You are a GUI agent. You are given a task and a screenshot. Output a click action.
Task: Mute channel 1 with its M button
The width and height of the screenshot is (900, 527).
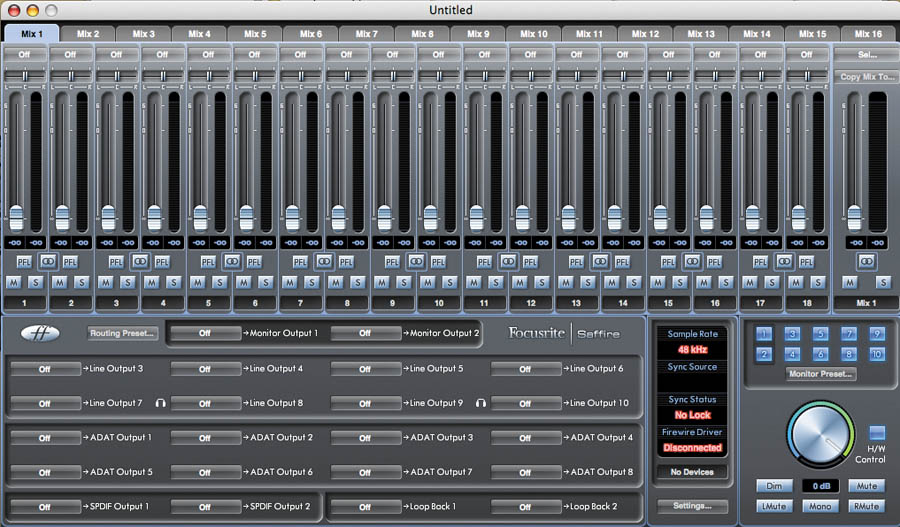(x=13, y=282)
